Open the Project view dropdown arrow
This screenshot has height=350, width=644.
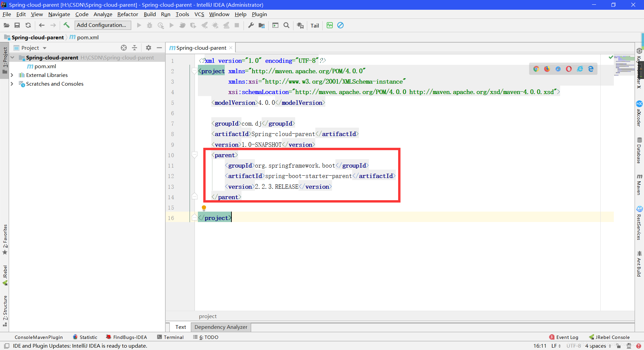[x=45, y=48]
